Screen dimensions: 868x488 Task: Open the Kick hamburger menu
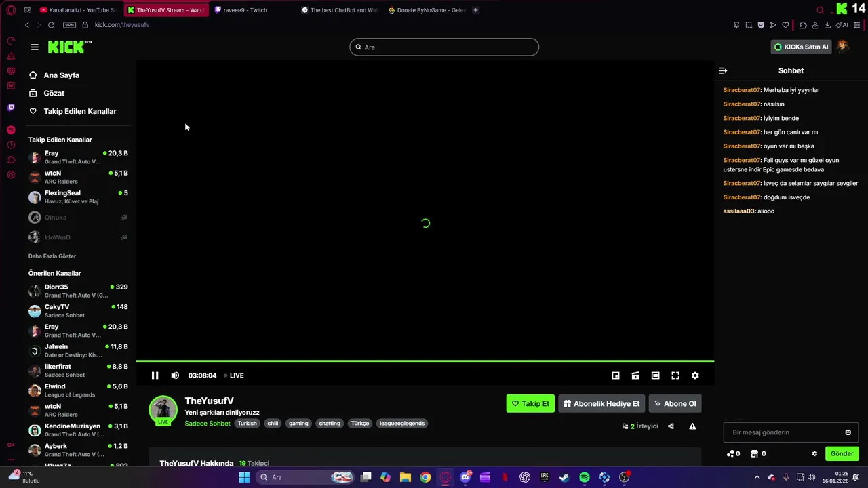35,47
